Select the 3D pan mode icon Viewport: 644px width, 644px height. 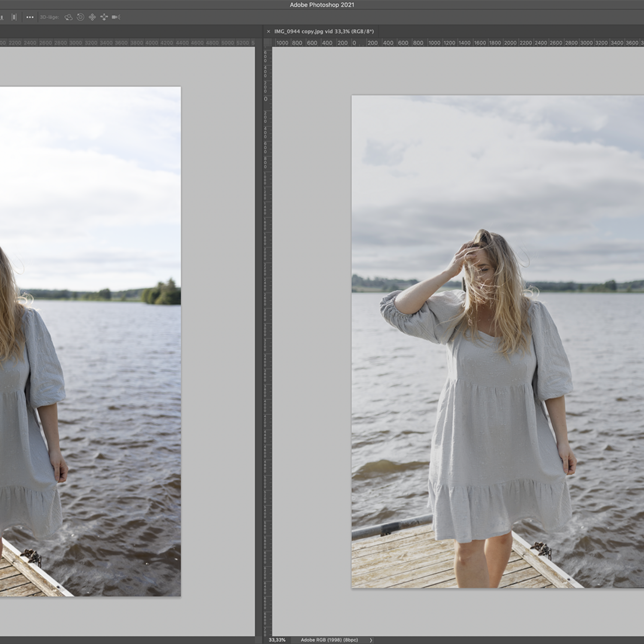coord(92,17)
